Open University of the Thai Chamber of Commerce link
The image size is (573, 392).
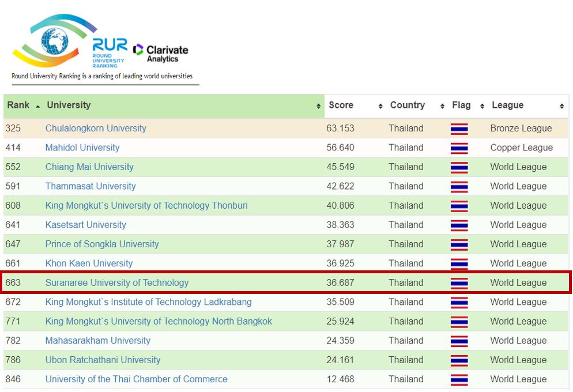pos(136,379)
